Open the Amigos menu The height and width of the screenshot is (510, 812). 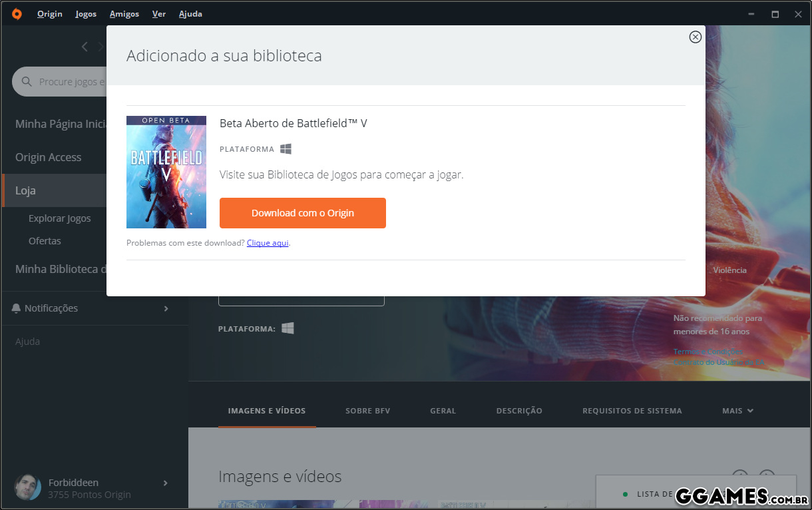pyautogui.click(x=124, y=14)
